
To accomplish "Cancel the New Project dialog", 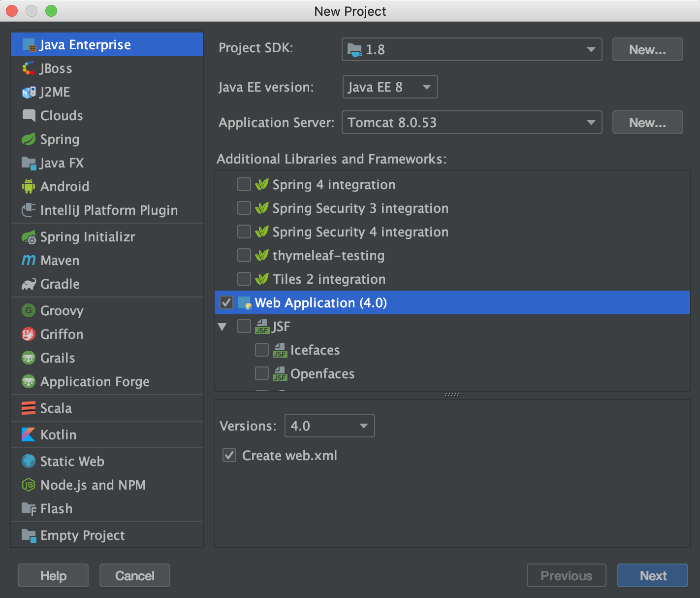I will pos(135,575).
